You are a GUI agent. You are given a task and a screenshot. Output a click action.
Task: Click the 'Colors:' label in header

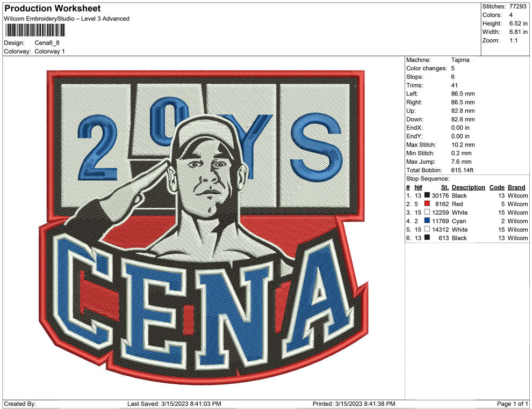tap(492, 15)
